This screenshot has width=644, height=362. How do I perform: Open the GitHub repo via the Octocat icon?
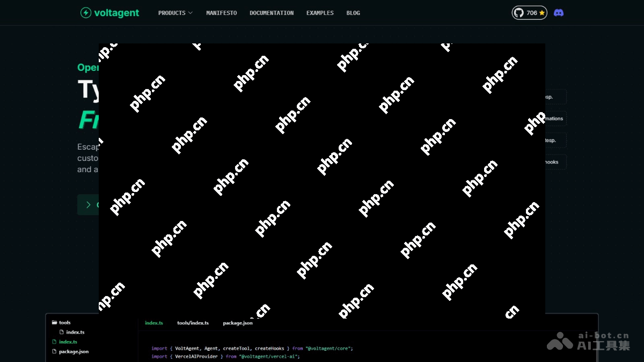519,12
